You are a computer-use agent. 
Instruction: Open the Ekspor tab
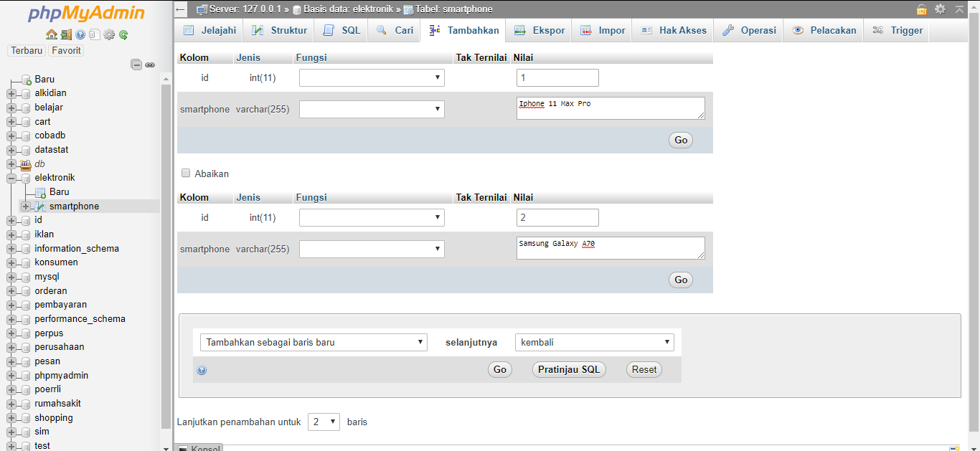click(x=539, y=31)
